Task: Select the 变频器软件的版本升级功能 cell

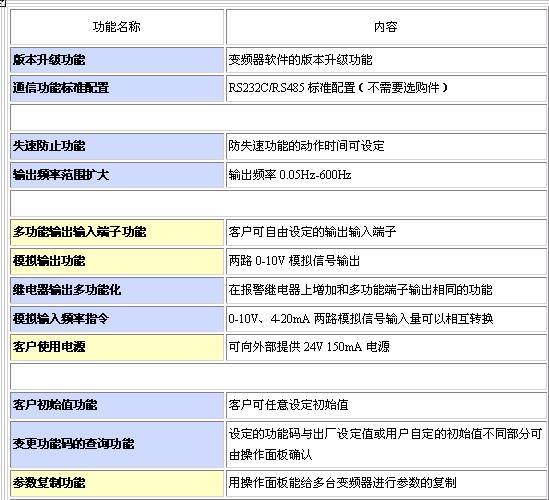Action: tap(386, 60)
